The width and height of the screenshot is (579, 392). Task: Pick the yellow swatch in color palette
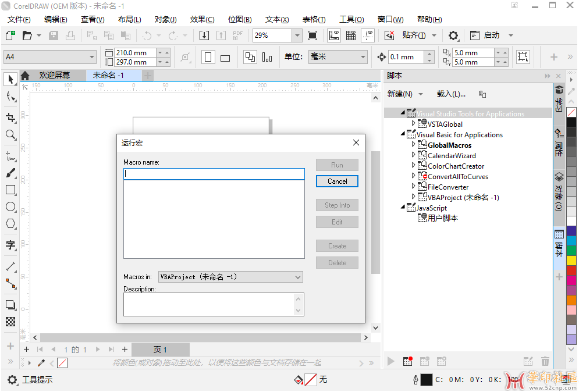(x=571, y=260)
